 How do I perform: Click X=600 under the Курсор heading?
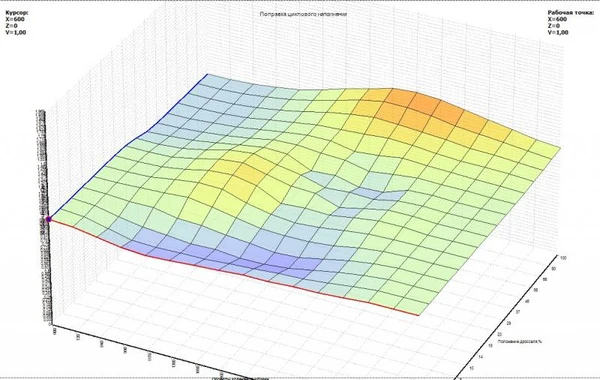click(x=15, y=19)
